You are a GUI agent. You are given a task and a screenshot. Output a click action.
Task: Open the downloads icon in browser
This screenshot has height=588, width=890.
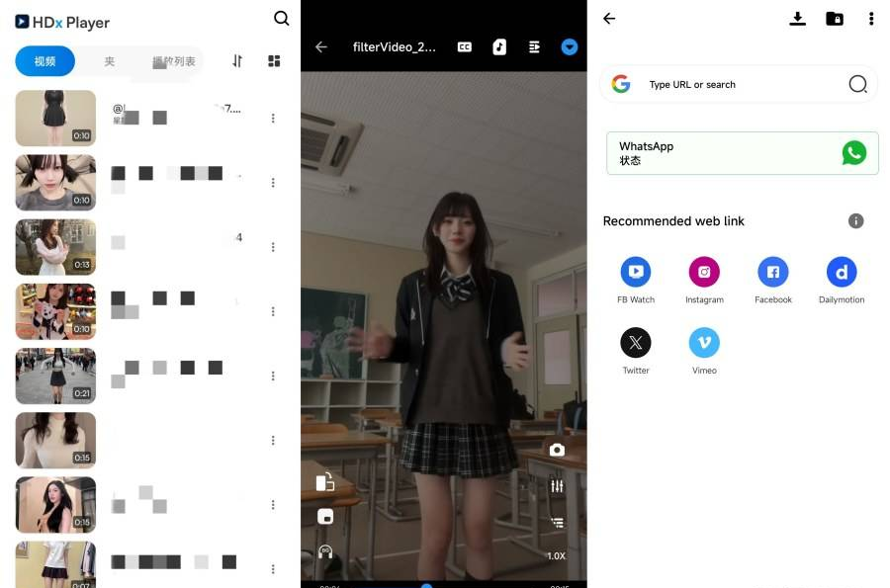pos(798,19)
